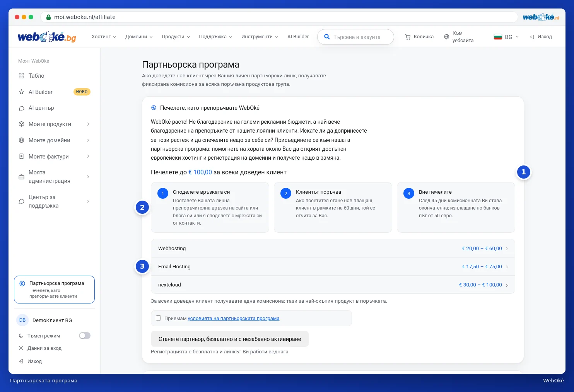Toggle the Тъмен режим switch

(85, 336)
